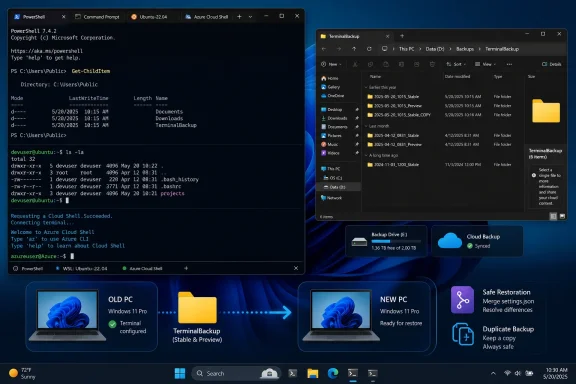Click the aka.ms/powershell link in terminal
The height and width of the screenshot is (384, 576).
(47, 51)
